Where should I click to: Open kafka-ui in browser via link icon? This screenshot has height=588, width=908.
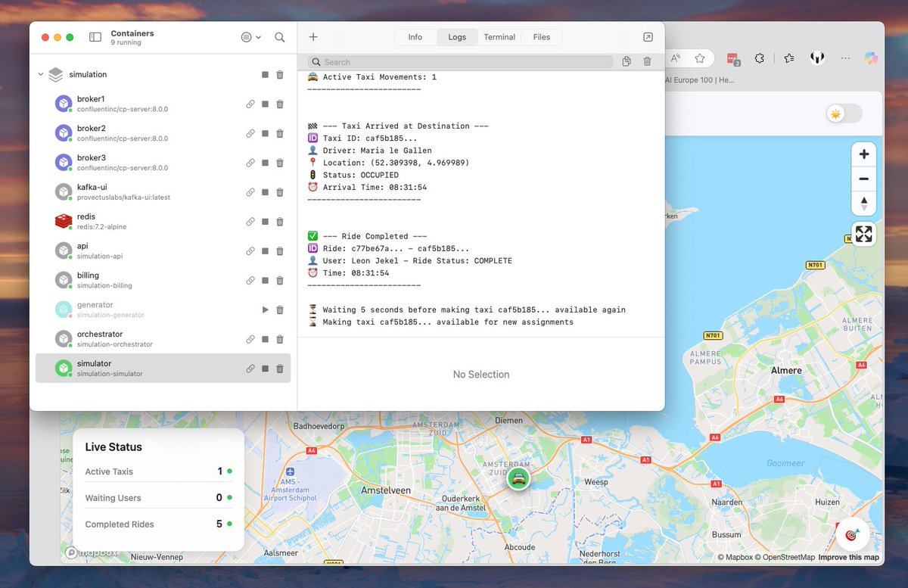click(x=250, y=192)
